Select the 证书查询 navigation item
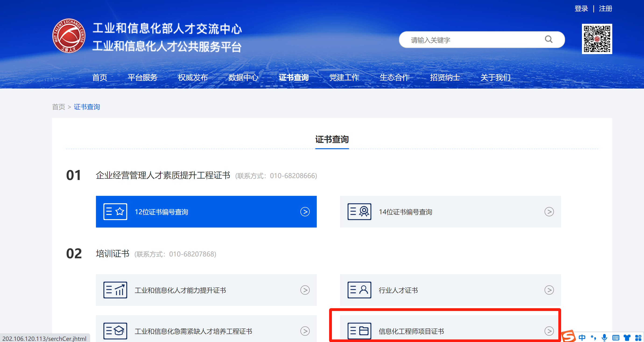The width and height of the screenshot is (644, 342). click(x=293, y=77)
